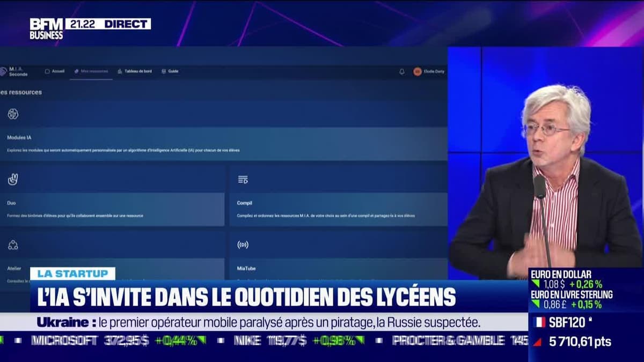Open the Modules IA card title
Image resolution: width=644 pixels, height=362 pixels.
[19, 137]
